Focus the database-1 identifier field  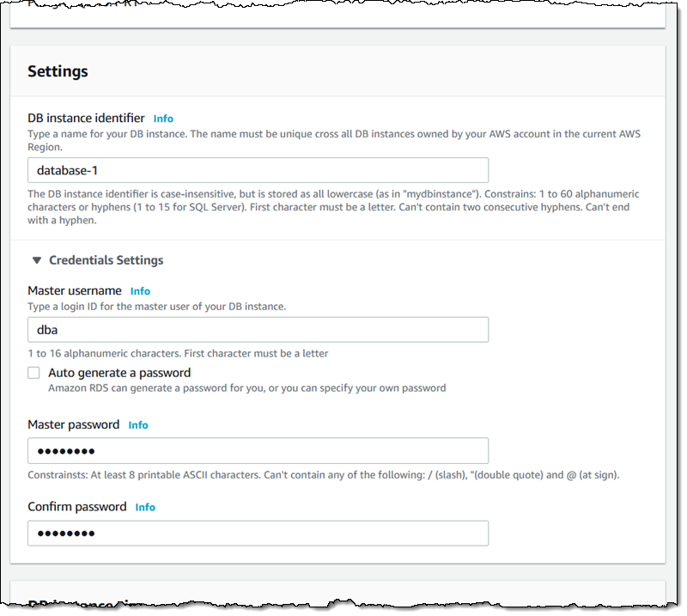(258, 170)
